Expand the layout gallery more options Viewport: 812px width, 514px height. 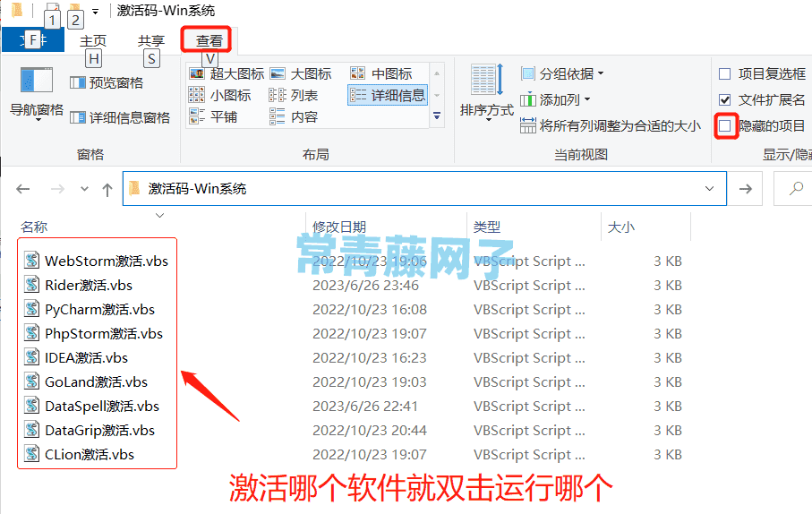(437, 116)
